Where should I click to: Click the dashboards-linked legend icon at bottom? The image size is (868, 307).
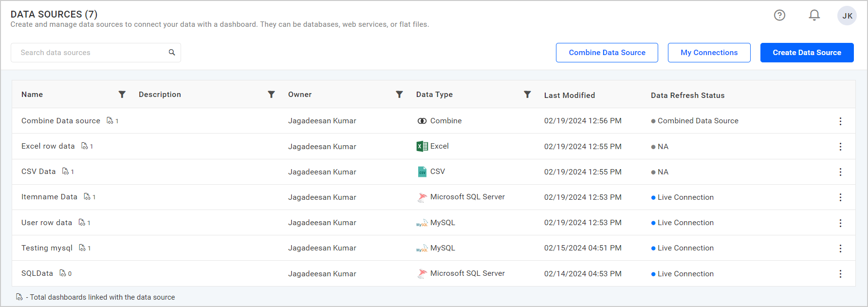pos(19,297)
